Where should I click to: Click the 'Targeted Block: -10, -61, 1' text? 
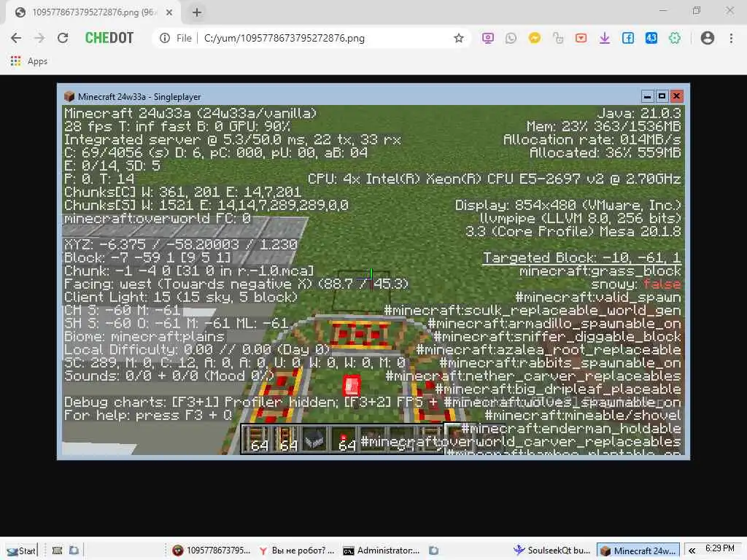pyautogui.click(x=581, y=257)
